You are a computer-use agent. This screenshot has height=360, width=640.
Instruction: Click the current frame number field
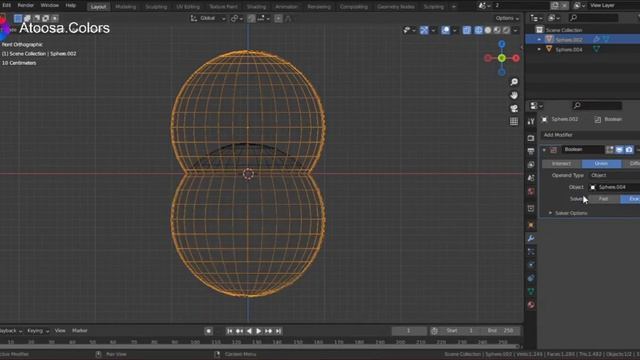409,331
